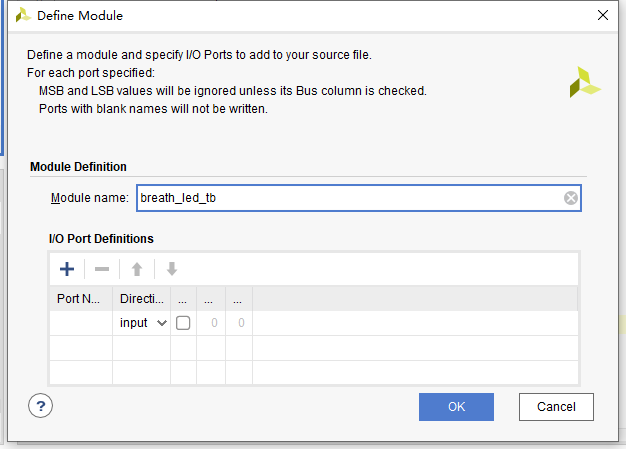This screenshot has height=449, width=626.
Task: Click the LSB value cell in first row
Action: pyautogui.click(x=239, y=323)
